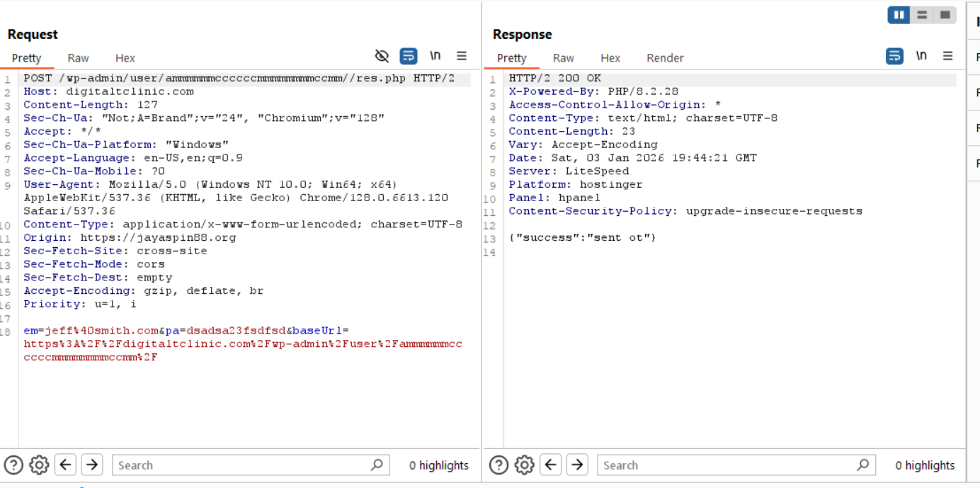Toggle word wrap in the Request panel
This screenshot has height=488, width=980.
coord(408,56)
